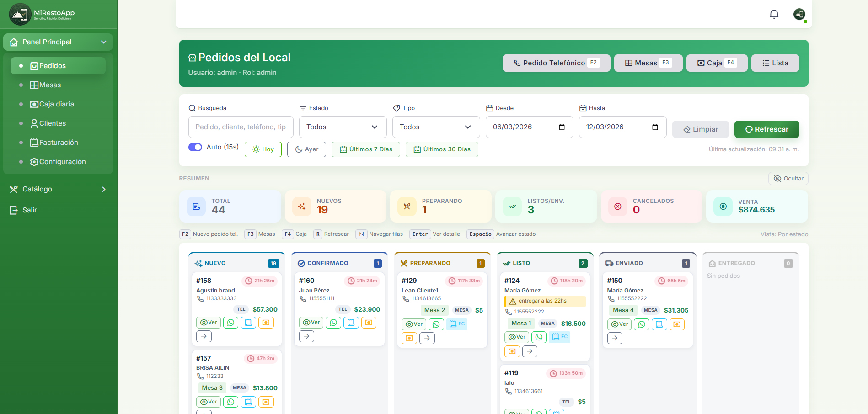Filter by Últimos 30 Días

[x=442, y=149]
